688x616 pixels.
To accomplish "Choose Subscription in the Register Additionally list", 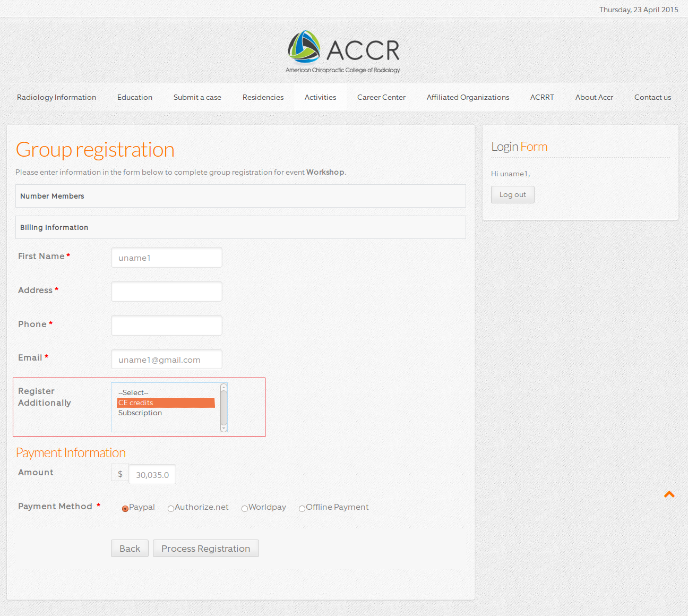I will click(140, 413).
